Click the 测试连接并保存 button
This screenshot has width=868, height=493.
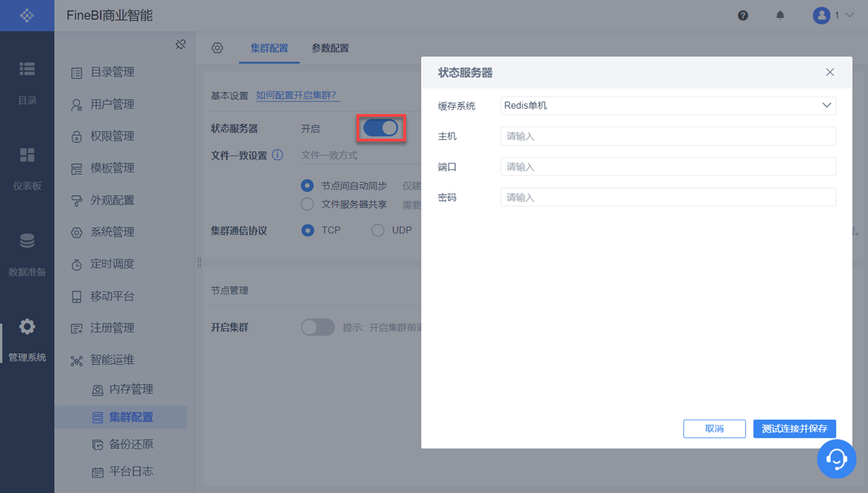tap(795, 428)
